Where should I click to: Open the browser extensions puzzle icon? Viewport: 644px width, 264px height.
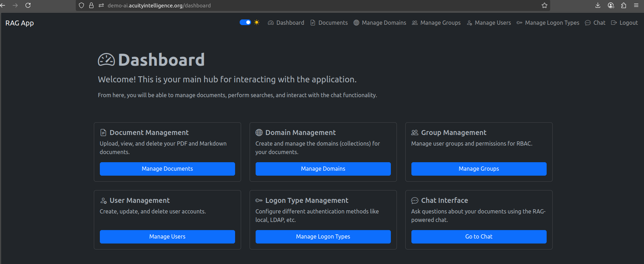click(x=623, y=5)
